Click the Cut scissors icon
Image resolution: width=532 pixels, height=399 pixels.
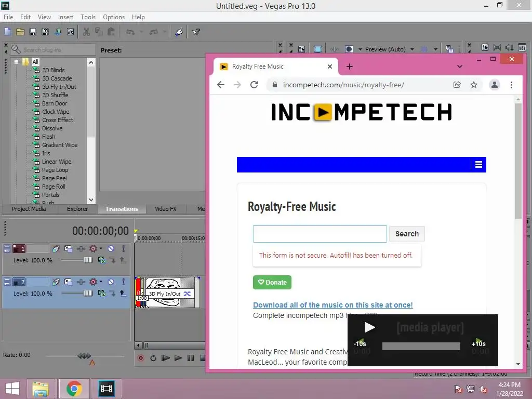pos(87,32)
